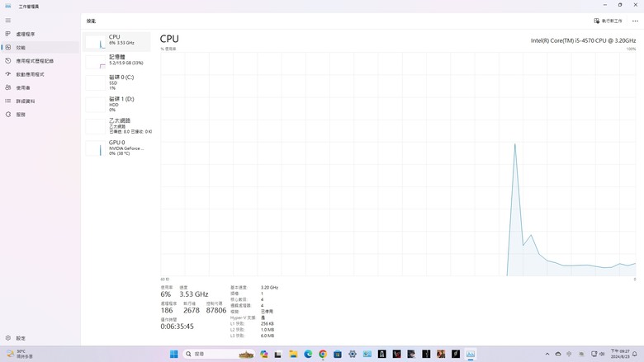Click the Intel Core i5-4570 CPU name text

pos(583,40)
